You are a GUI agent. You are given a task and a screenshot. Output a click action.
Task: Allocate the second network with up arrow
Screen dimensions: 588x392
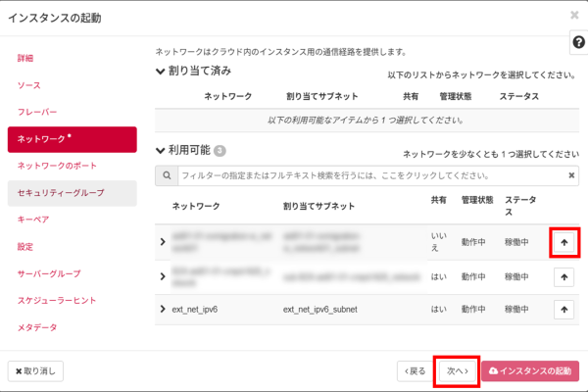pyautogui.click(x=563, y=277)
